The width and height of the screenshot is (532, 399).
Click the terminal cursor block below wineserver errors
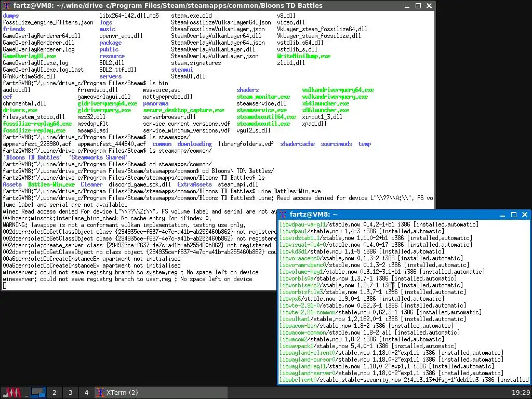click(4, 286)
